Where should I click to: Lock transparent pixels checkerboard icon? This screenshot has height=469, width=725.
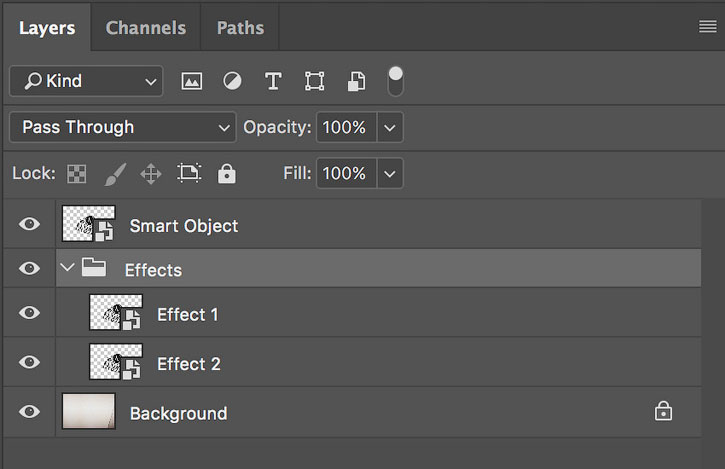[x=77, y=174]
